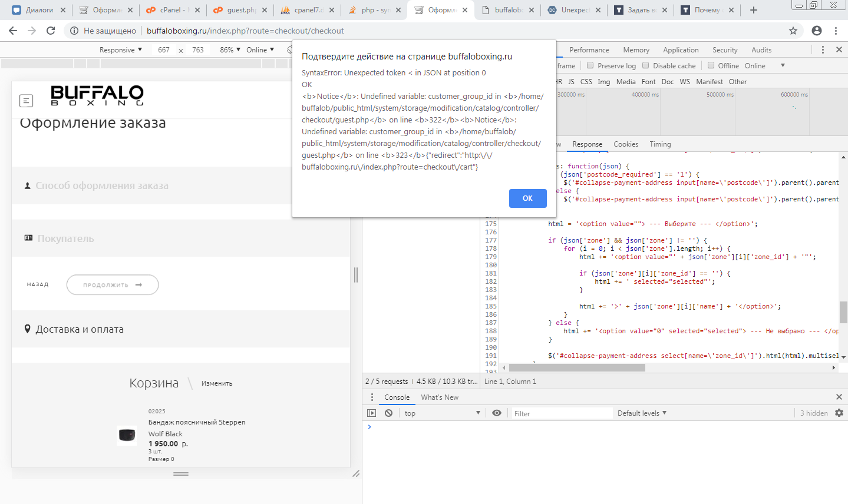Screen dimensions: 848x504
Task: Expand Responsive device dropdown
Action: coord(121,50)
